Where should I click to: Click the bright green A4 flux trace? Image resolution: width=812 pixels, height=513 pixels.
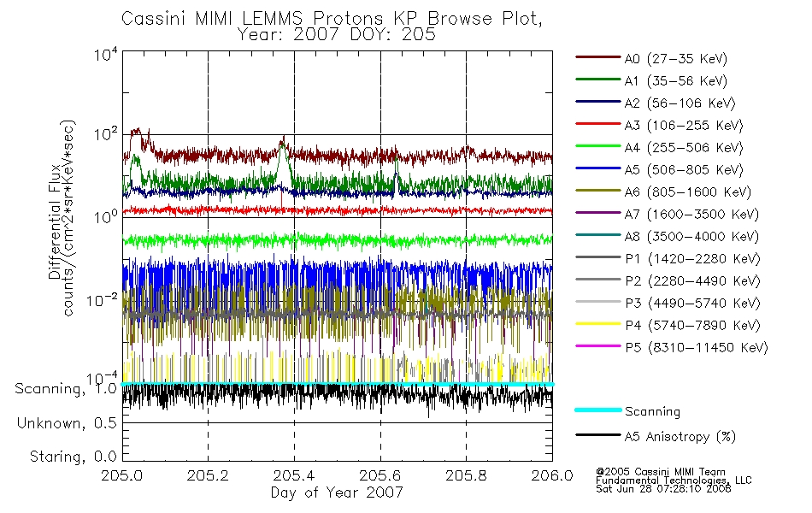coord(337,240)
